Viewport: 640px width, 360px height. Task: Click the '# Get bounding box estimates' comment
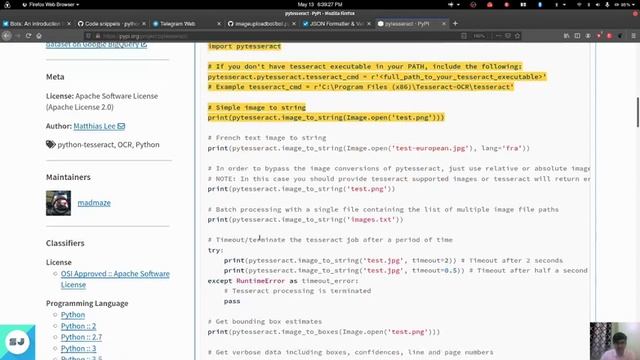point(264,322)
